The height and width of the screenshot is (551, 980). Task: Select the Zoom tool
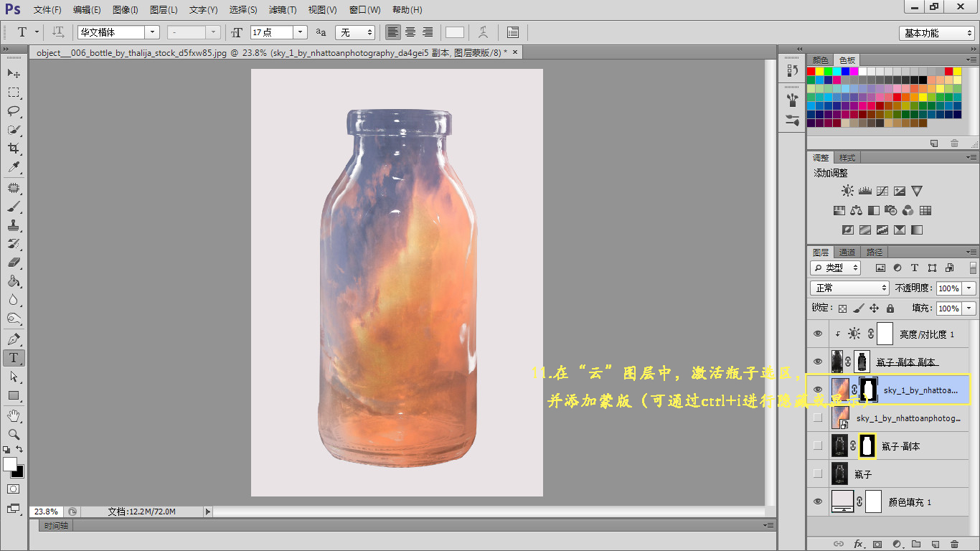(x=14, y=434)
